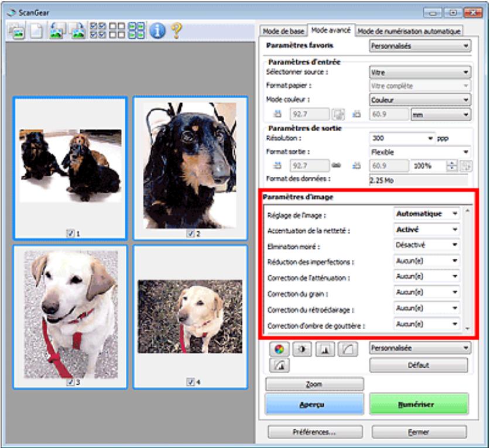Open Paramètres favoris dropdown
The image size is (490, 448).
pos(420,46)
